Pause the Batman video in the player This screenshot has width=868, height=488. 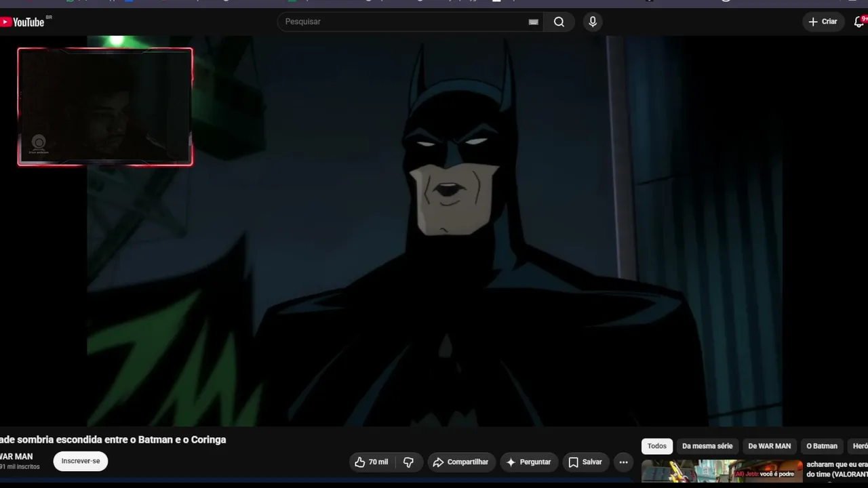pos(434,230)
